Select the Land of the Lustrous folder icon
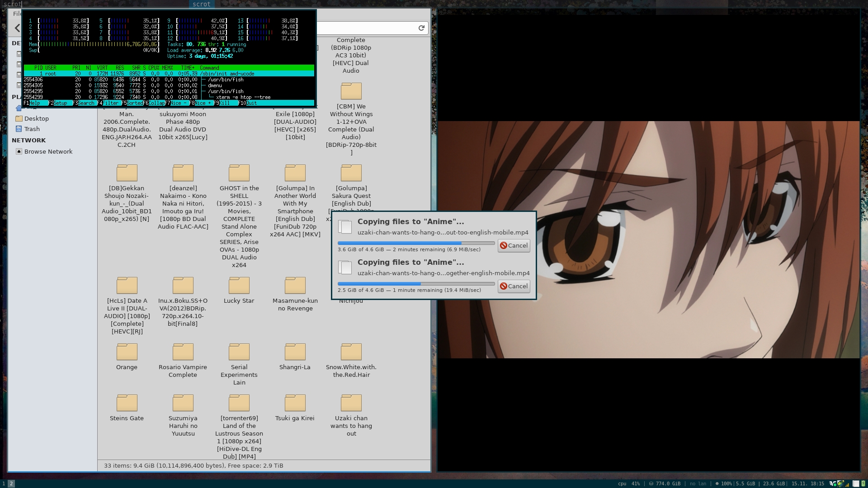868x488 pixels. click(x=239, y=403)
